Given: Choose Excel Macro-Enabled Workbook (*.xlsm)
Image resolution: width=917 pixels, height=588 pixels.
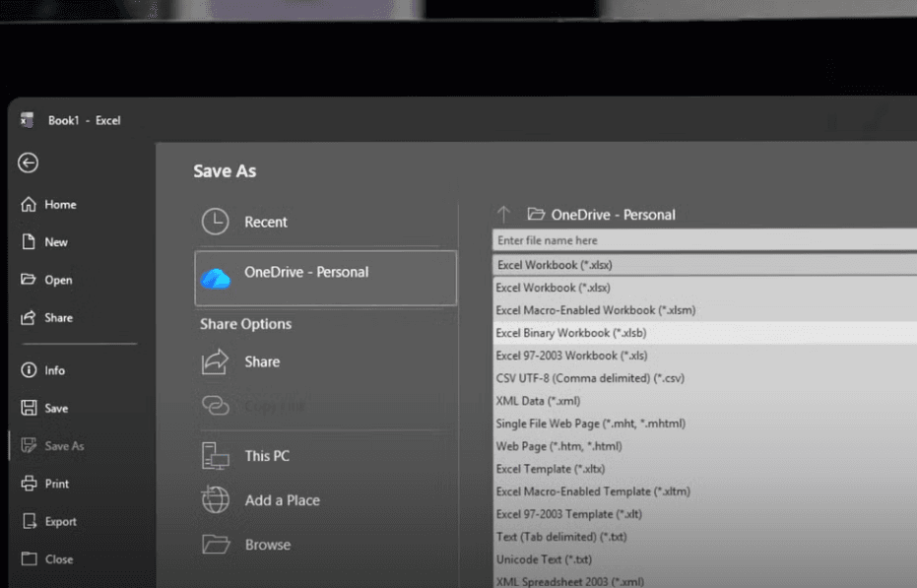Looking at the screenshot, I should 704,310.
